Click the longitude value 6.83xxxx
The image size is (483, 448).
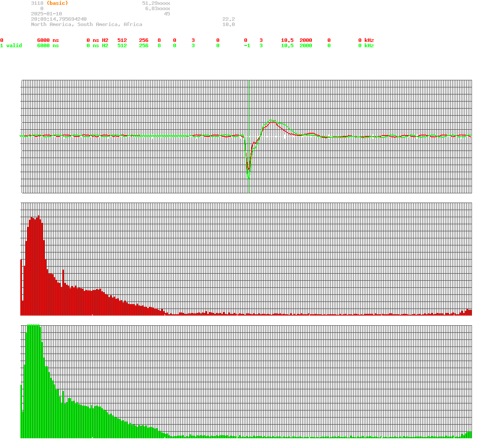157,8
